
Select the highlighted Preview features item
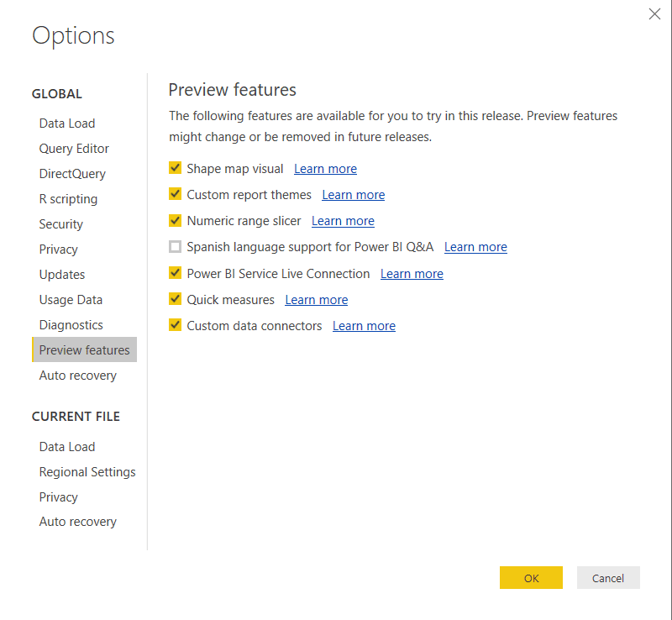pyautogui.click(x=85, y=349)
